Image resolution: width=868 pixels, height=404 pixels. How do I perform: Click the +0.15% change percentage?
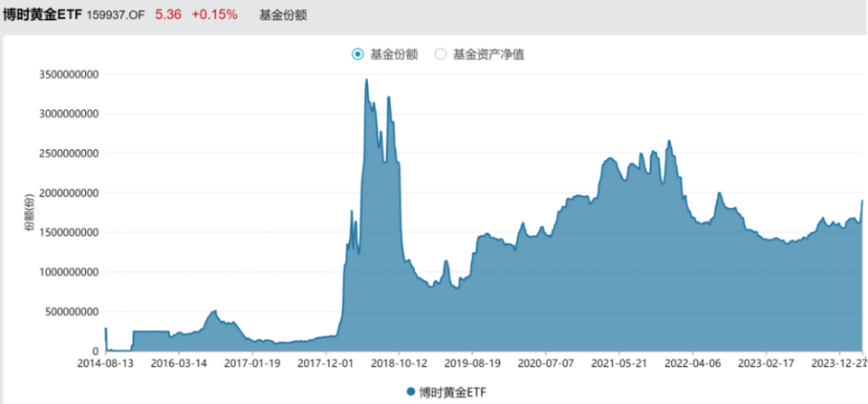[x=215, y=15]
